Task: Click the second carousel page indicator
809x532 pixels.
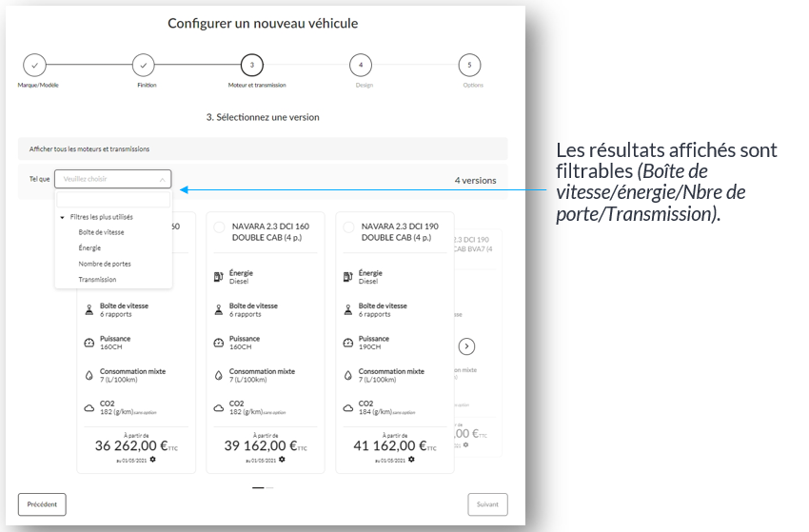Action: pyautogui.click(x=269, y=487)
